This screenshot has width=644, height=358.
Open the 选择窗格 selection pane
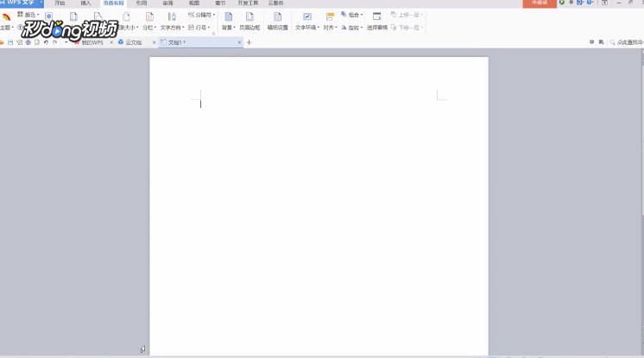pyautogui.click(x=377, y=22)
